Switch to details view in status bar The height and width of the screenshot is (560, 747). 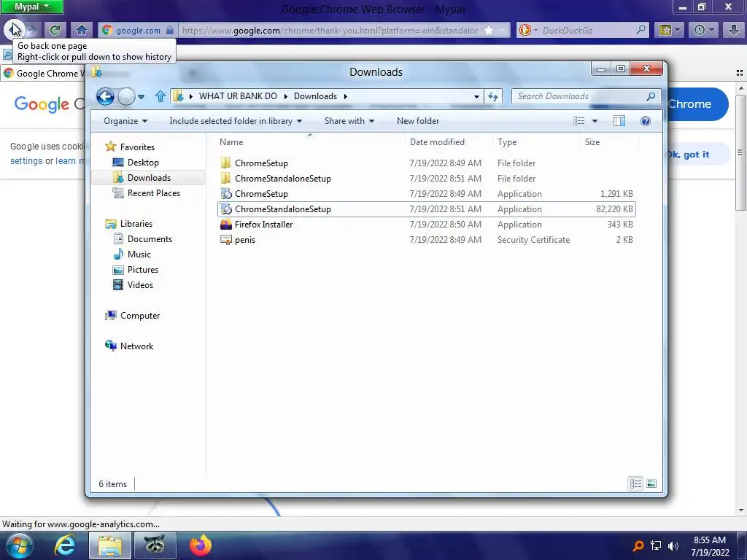[635, 484]
